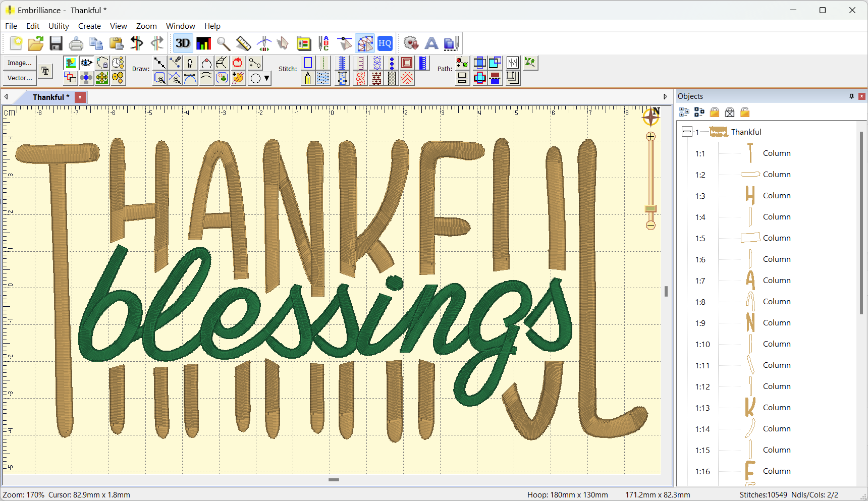Viewport: 868px width, 501px height.
Task: Click the measuring ruler tool
Action: (244, 43)
